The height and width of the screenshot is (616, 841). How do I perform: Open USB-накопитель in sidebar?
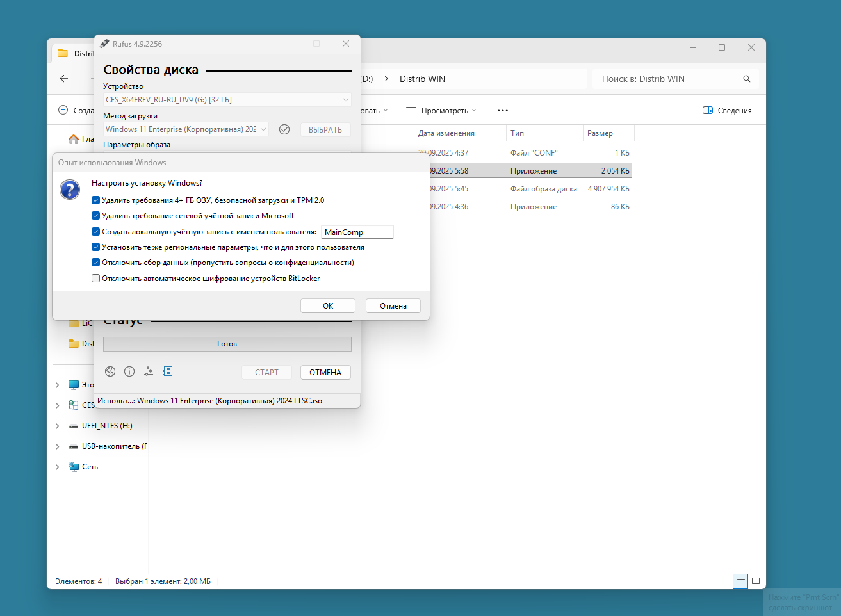(114, 446)
